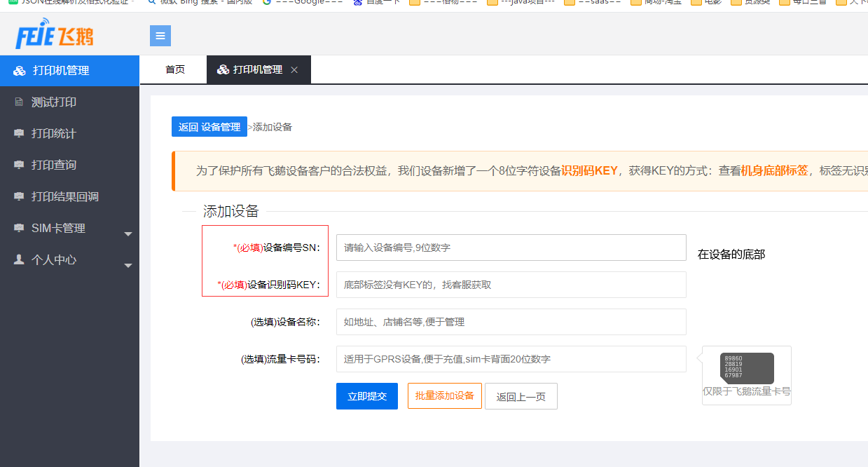Image resolution: width=868 pixels, height=467 pixels.
Task: Go back via 返回 设备管理 button
Action: pyautogui.click(x=209, y=127)
